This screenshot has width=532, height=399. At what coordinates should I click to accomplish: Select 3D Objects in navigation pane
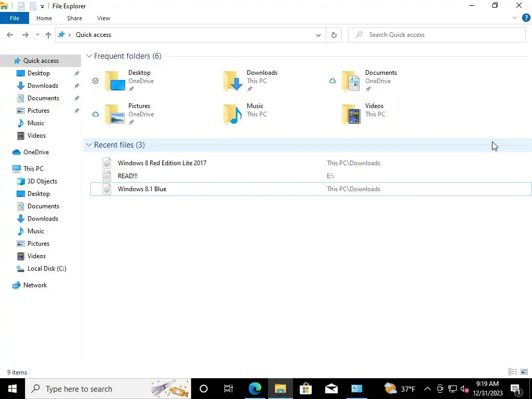[x=42, y=181]
